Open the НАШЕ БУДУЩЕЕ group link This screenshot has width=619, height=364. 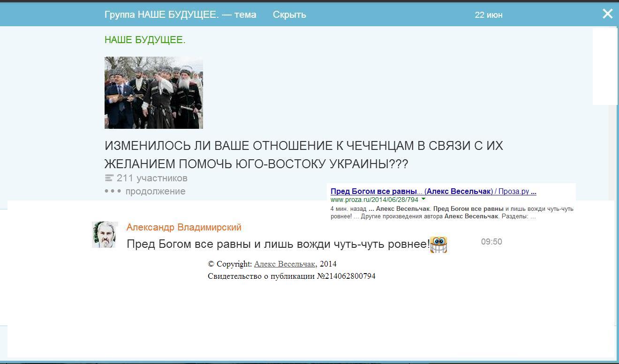point(145,40)
